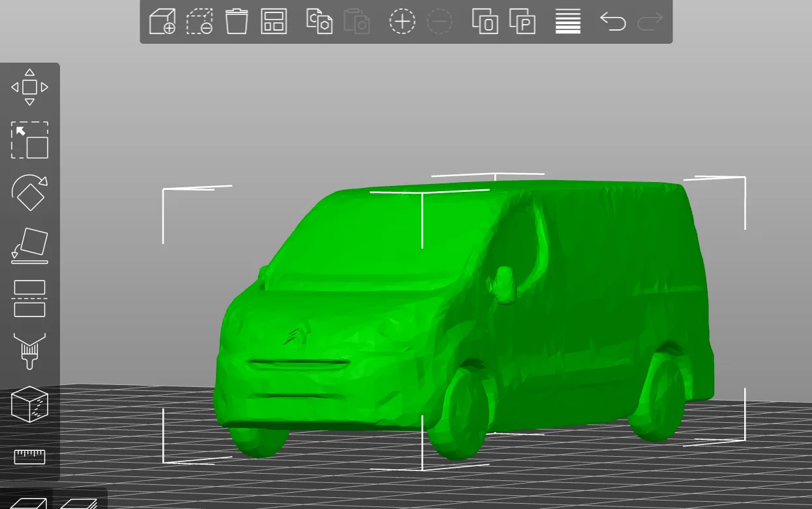The height and width of the screenshot is (509, 812).
Task: Select the Measure ruler tool
Action: (x=30, y=457)
